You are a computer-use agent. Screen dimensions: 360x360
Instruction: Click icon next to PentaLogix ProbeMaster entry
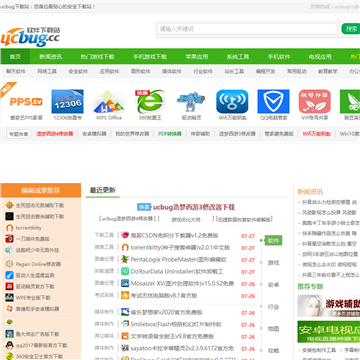[125, 259]
